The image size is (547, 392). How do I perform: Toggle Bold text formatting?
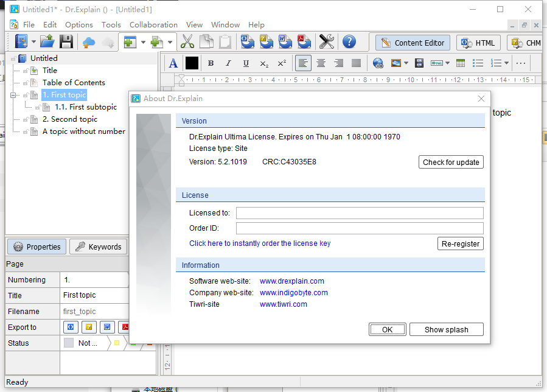(x=211, y=63)
